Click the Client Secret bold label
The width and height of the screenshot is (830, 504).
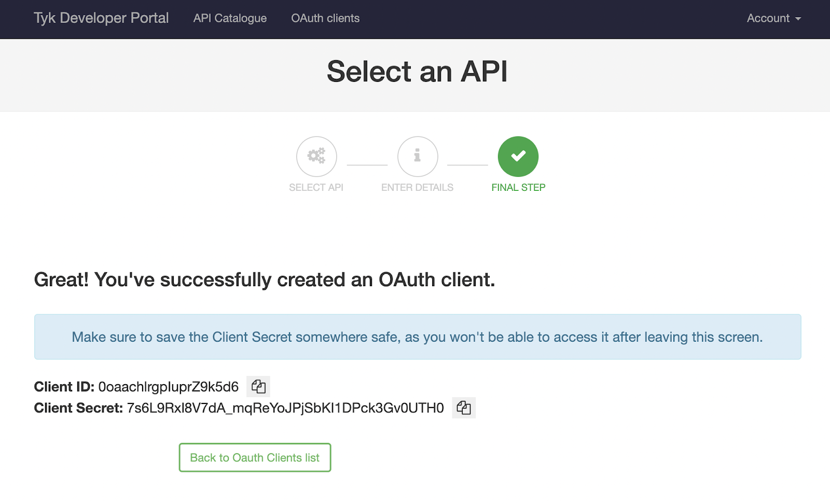coord(78,408)
